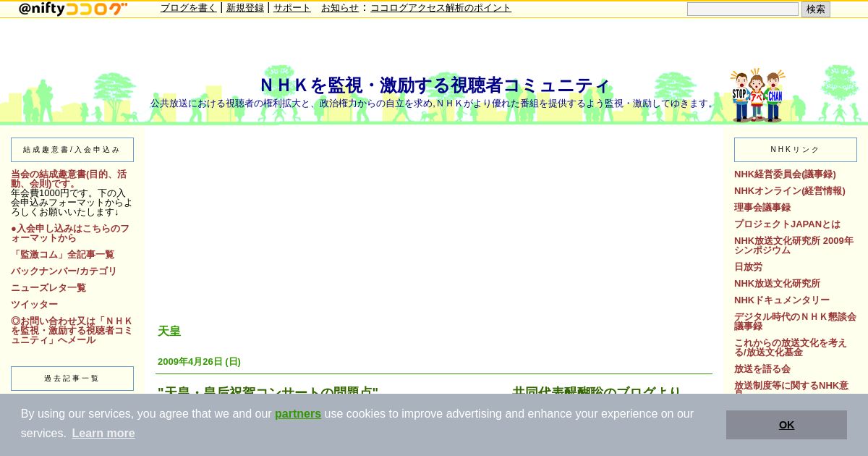Open NHK放送文化研究所 2009年シンポジウム link
The height and width of the screenshot is (456, 868).
point(793,245)
